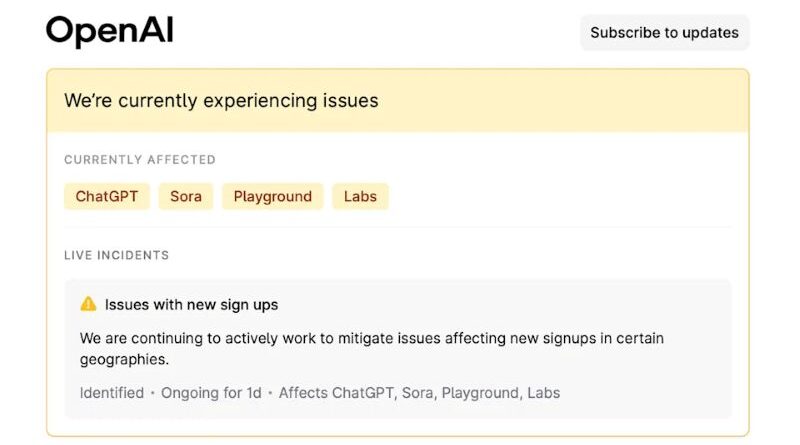Pick the Labs affected service tag

click(x=360, y=196)
